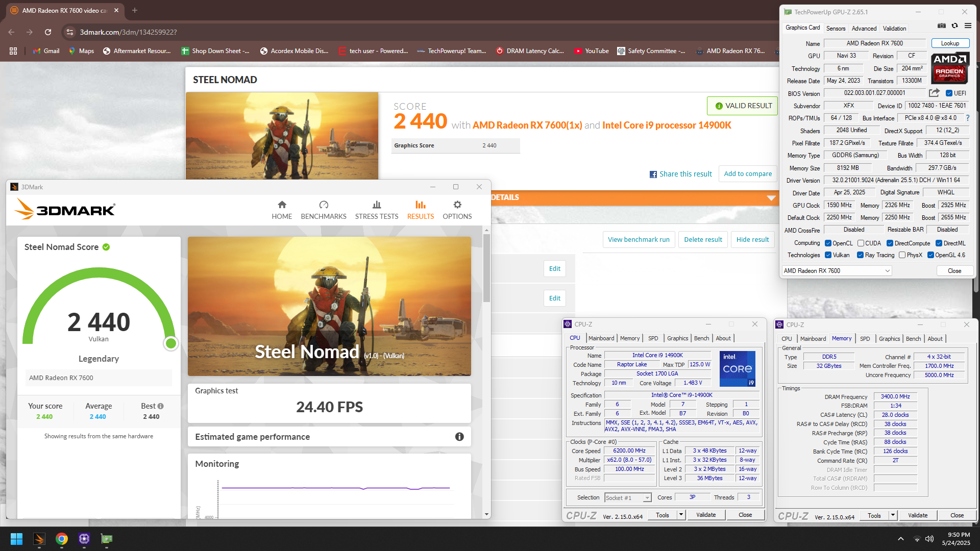
Task: Open volume icon in system tray
Action: (929, 539)
